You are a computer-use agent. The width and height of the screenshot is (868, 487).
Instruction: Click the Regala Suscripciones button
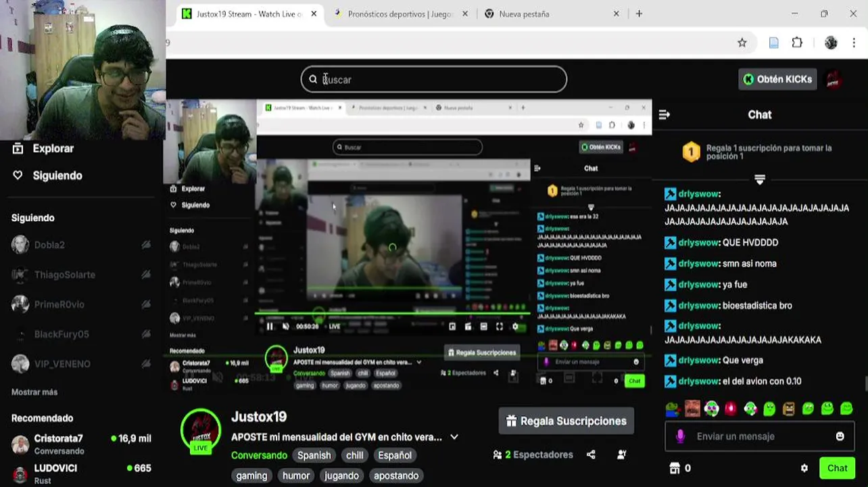(x=566, y=421)
